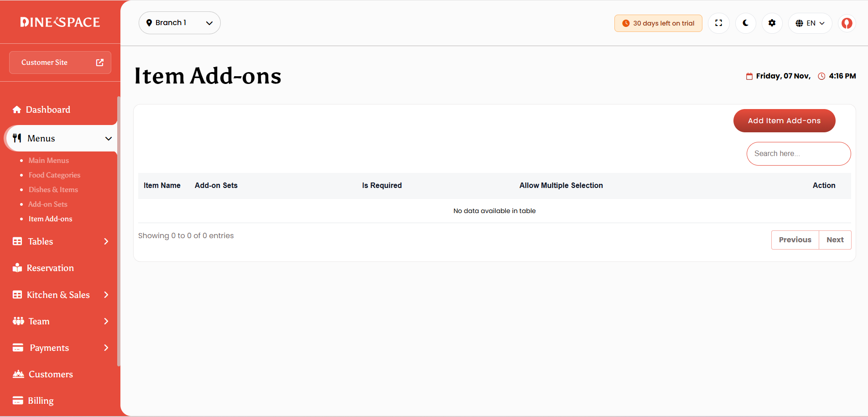The width and height of the screenshot is (868, 417).
Task: Open the EN language dropdown
Action: [810, 23]
